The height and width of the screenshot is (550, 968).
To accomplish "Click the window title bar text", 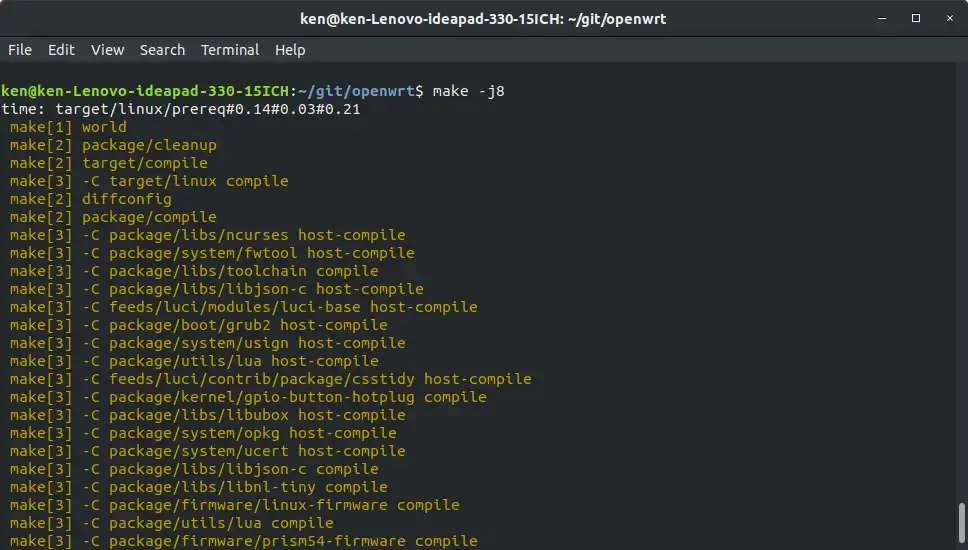I will (483, 19).
